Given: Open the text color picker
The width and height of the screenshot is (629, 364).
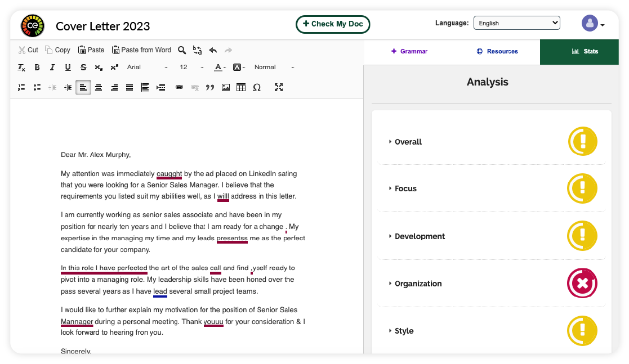Looking at the screenshot, I should click(x=220, y=68).
